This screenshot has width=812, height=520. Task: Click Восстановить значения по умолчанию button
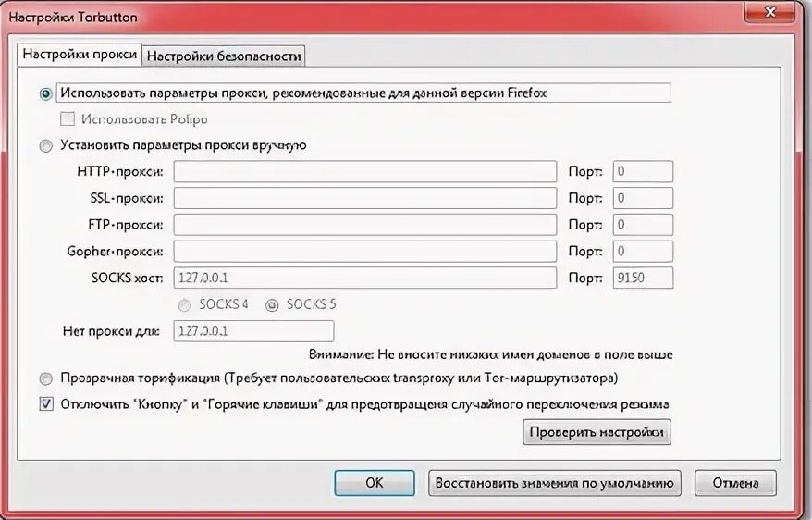(x=555, y=483)
